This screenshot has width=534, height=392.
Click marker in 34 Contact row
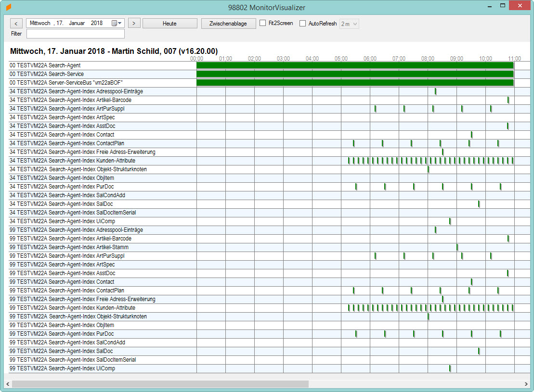472,135
